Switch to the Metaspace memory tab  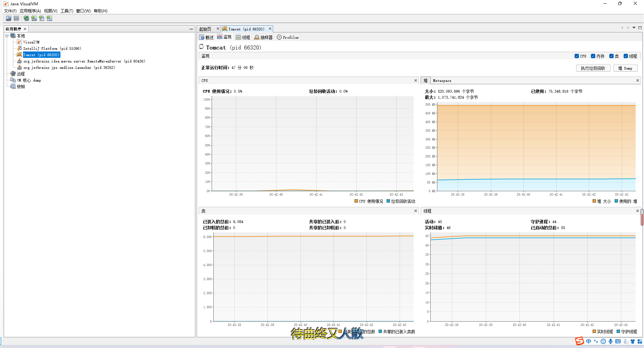[x=442, y=81]
